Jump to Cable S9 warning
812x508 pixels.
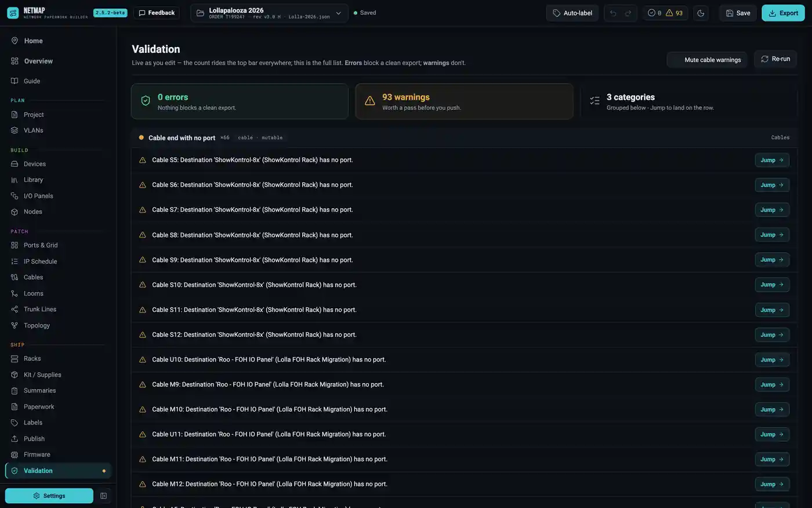pos(772,260)
